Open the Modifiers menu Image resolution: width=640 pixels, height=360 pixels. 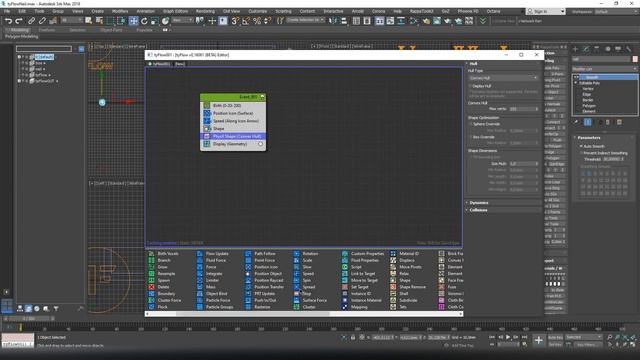point(120,11)
